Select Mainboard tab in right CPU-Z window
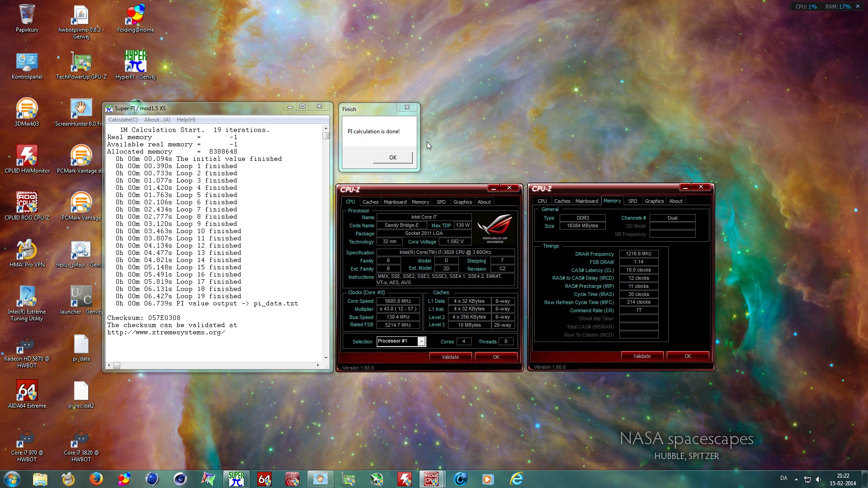868x488 pixels. (587, 201)
